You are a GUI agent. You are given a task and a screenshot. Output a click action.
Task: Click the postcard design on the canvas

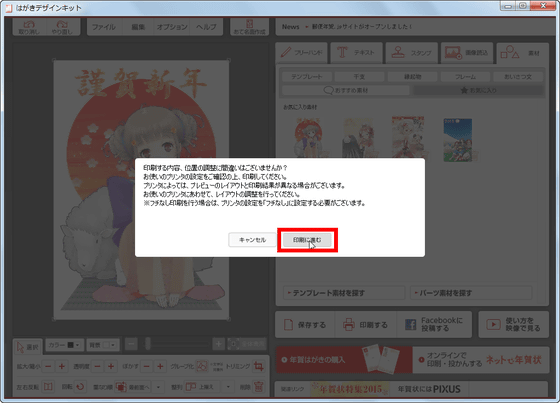pos(141,190)
